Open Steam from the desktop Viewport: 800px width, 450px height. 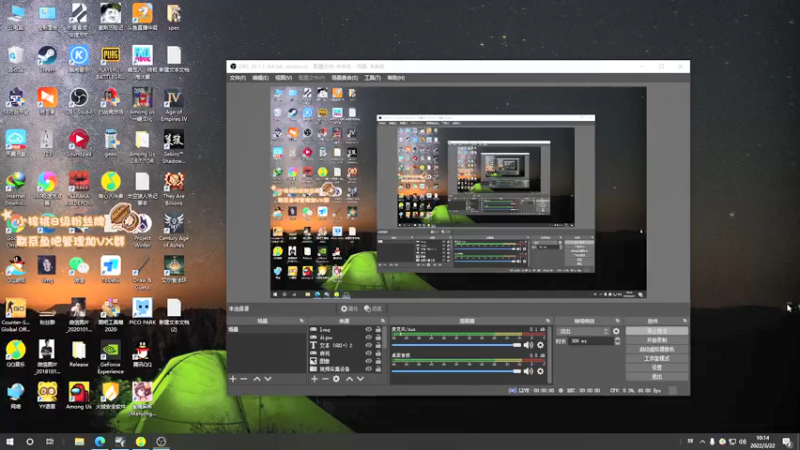pos(47,59)
